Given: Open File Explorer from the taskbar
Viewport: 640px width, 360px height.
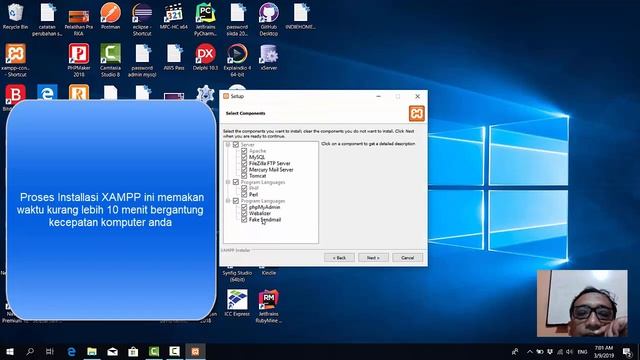Looking at the screenshot, I should (x=92, y=351).
